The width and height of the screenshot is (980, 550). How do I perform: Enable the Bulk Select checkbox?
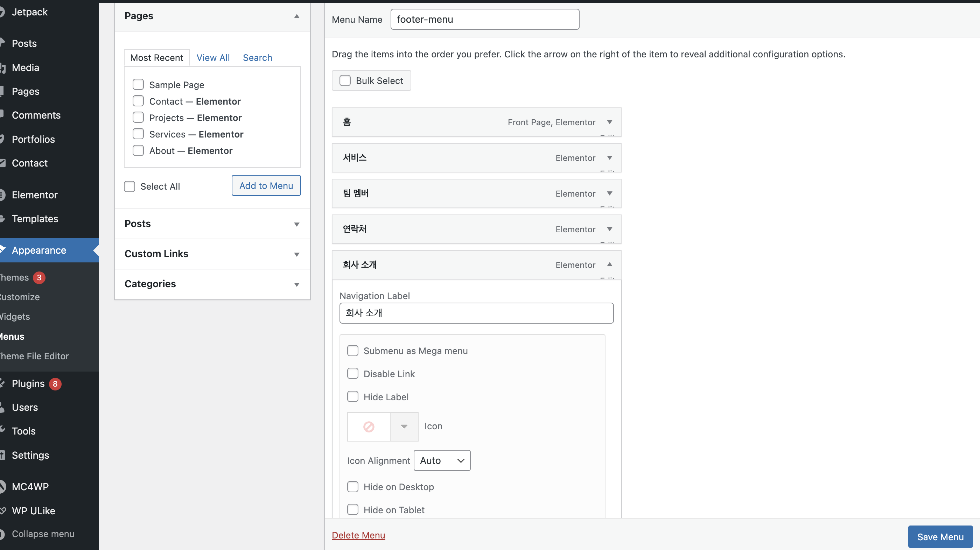[345, 80]
